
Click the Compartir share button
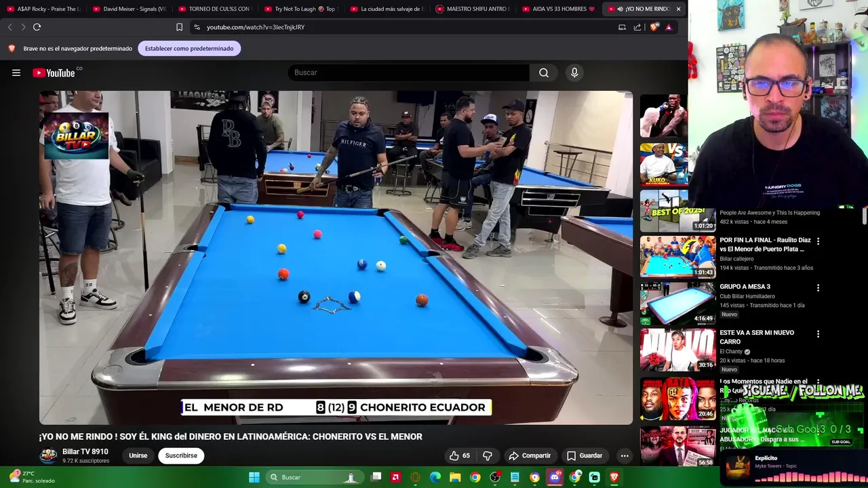530,455
